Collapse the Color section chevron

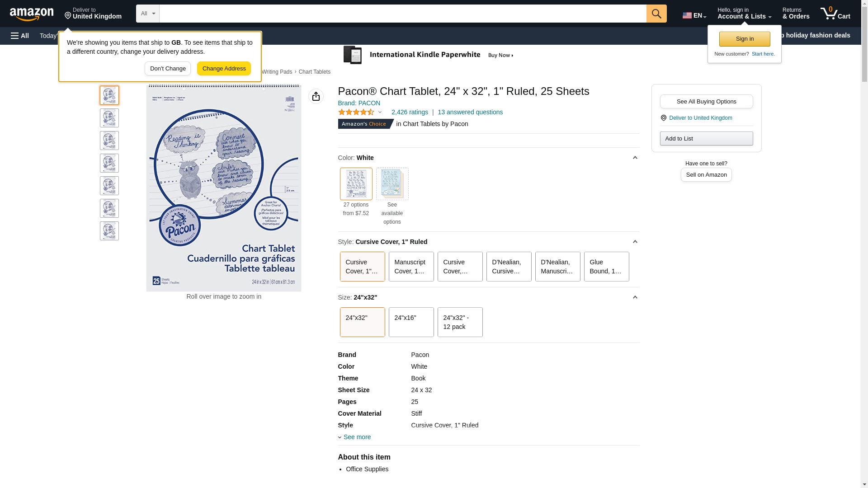pyautogui.click(x=635, y=158)
